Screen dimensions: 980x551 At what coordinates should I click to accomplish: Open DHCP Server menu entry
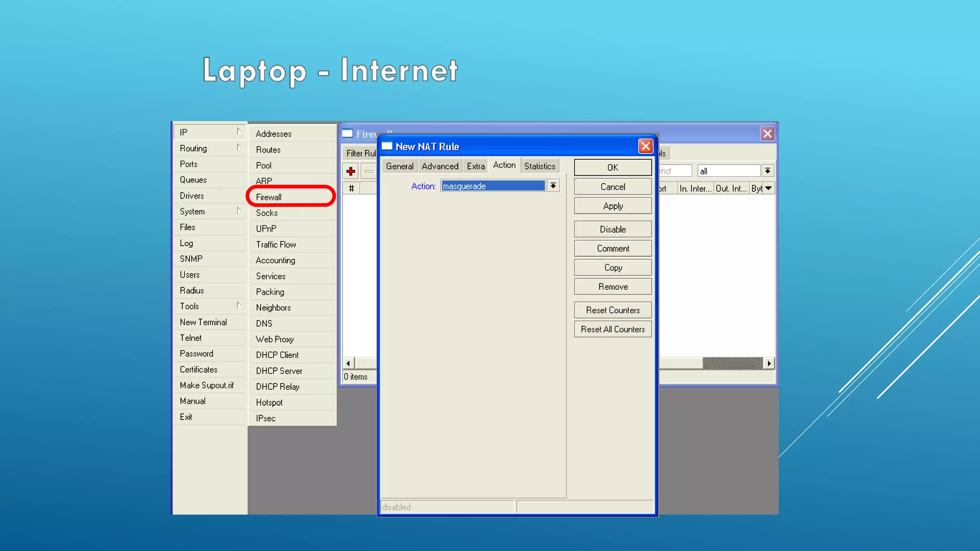tap(279, 371)
